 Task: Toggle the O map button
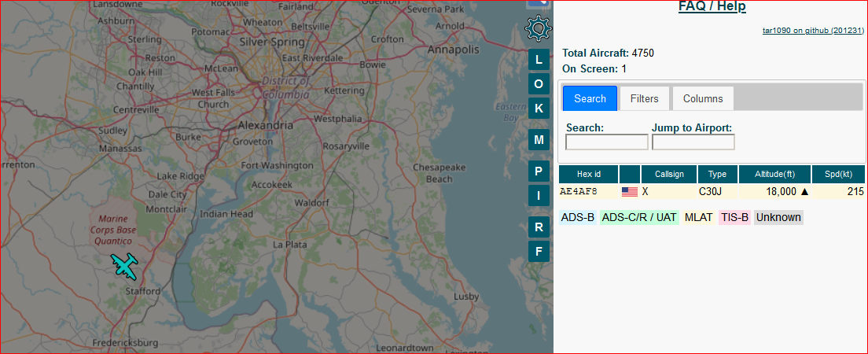[x=539, y=83]
